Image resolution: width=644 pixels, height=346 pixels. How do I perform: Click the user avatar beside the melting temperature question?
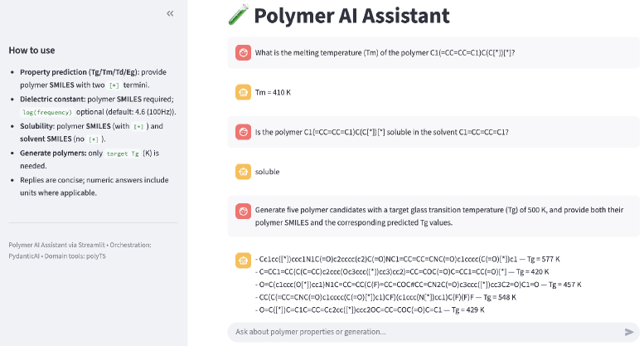243,53
